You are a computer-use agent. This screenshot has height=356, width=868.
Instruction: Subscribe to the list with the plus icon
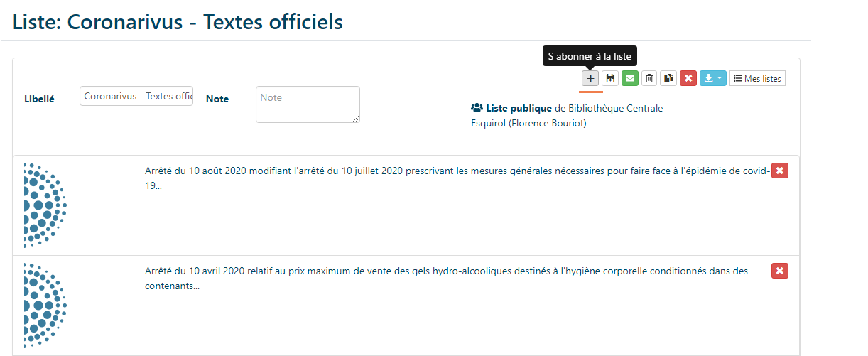(590, 78)
